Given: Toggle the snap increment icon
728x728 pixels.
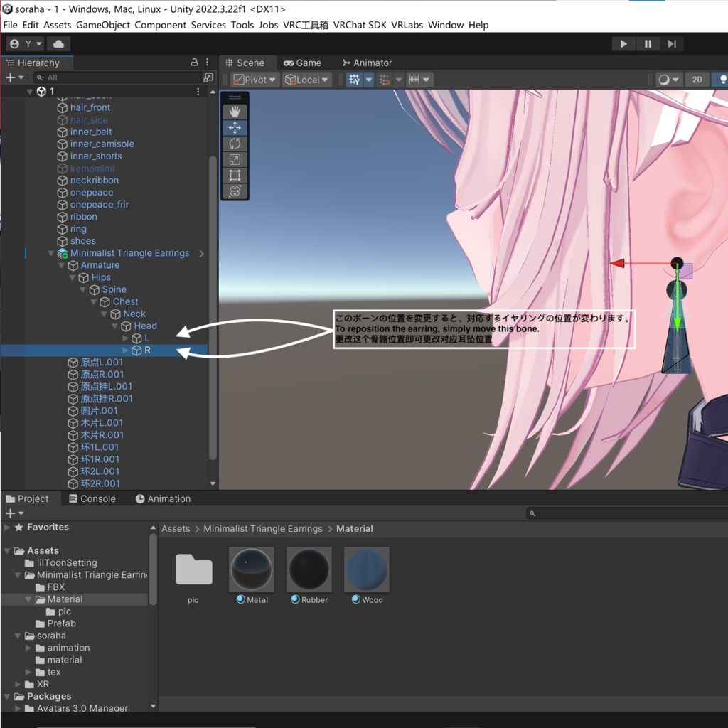Looking at the screenshot, I should [x=385, y=80].
